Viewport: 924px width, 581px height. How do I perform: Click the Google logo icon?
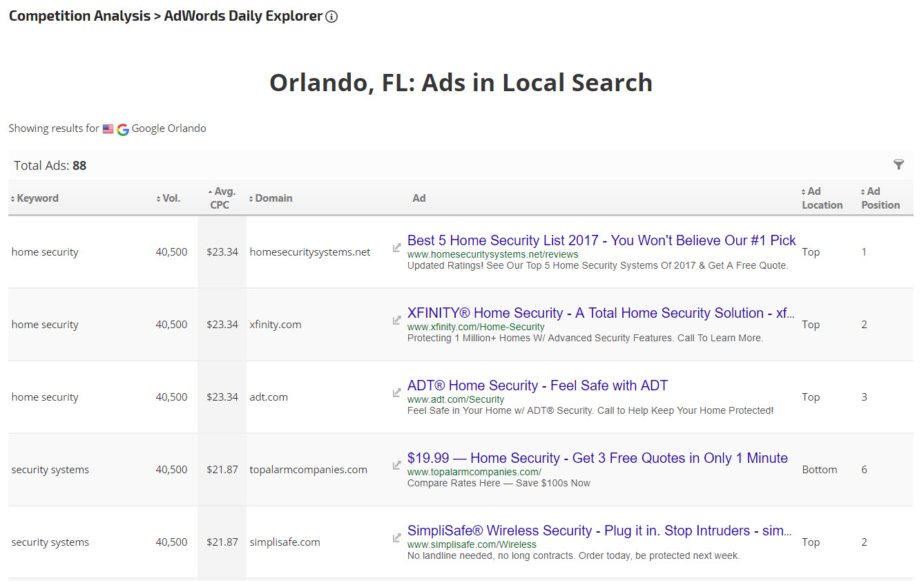pos(123,129)
